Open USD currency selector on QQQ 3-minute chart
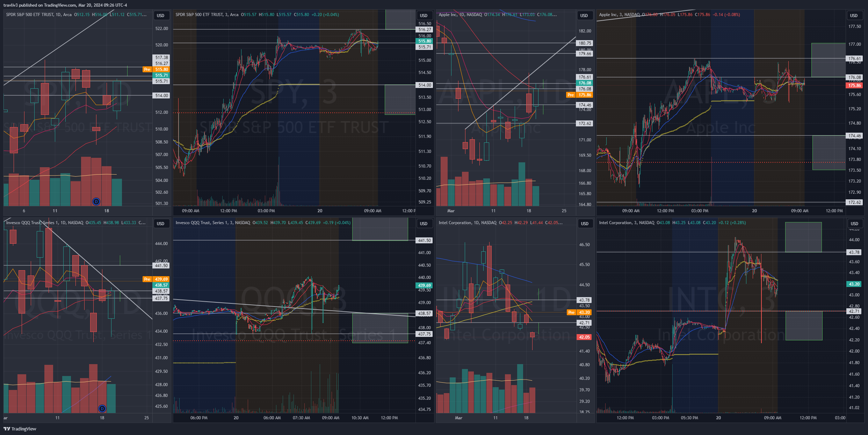 424,223
